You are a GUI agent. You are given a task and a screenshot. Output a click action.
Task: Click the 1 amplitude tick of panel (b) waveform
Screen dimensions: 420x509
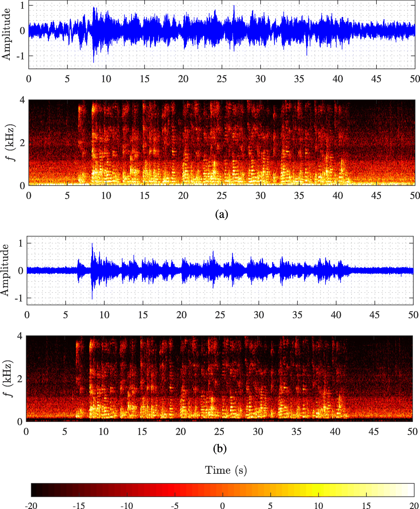(x=21, y=243)
